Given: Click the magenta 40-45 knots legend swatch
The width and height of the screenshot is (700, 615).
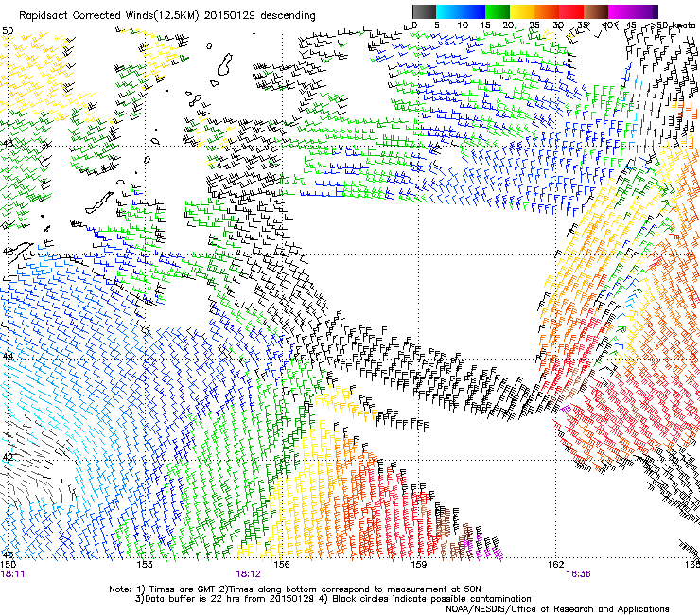Looking at the screenshot, I should click(621, 11).
